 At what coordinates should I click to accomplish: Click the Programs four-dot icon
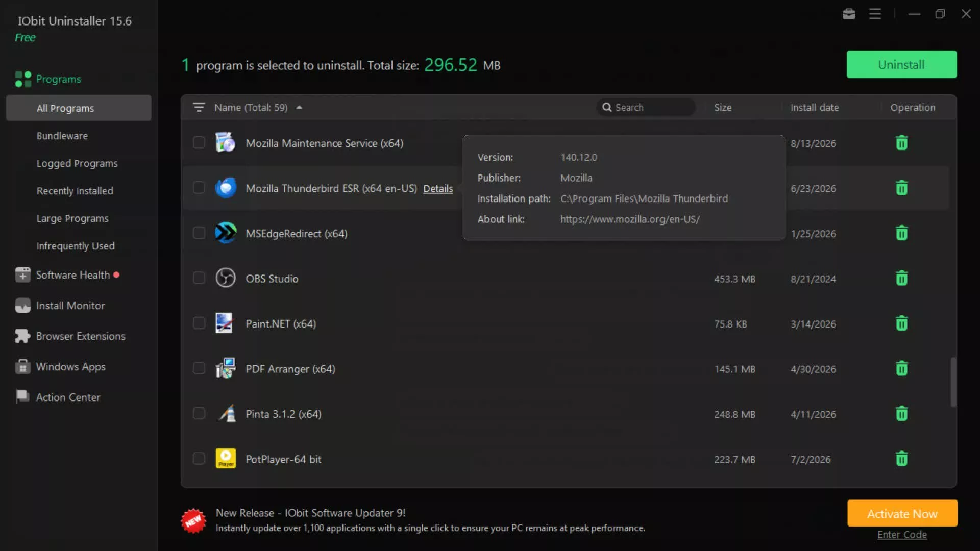[23, 79]
